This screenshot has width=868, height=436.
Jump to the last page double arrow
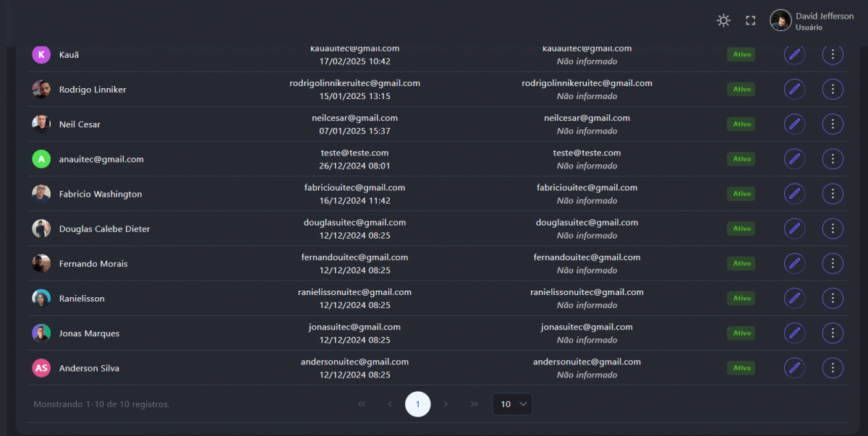pos(474,404)
